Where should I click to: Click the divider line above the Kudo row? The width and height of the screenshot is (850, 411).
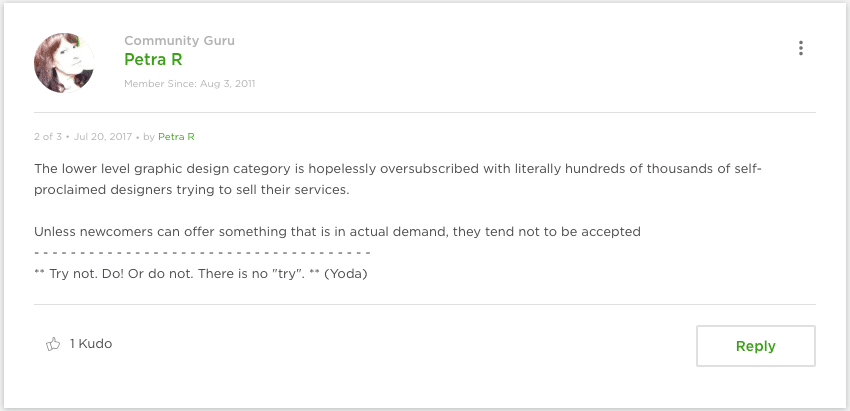425,304
